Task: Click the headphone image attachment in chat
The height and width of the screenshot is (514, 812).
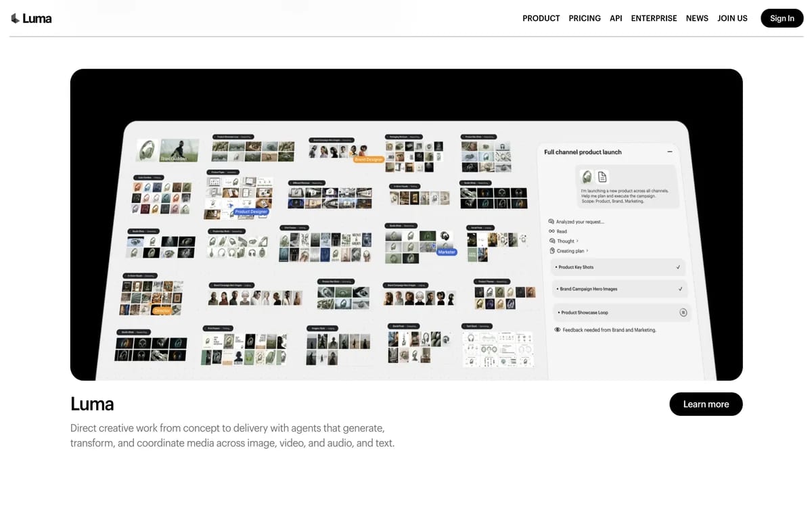Action: tap(587, 177)
